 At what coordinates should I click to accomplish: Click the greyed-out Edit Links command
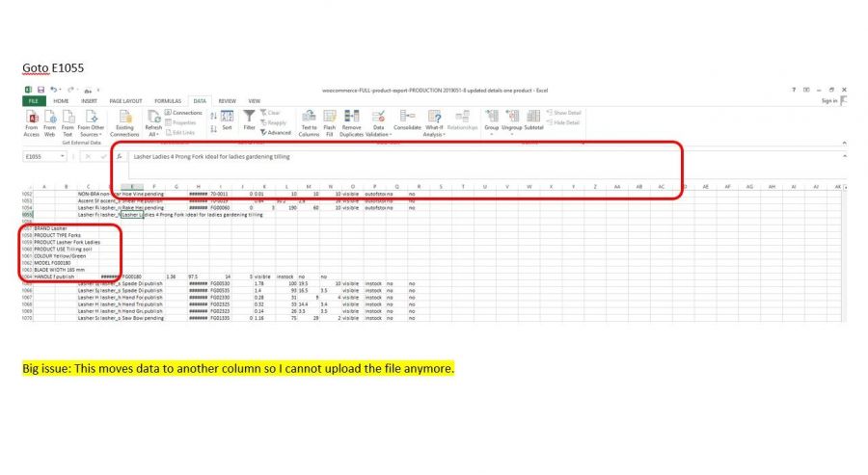click(180, 133)
